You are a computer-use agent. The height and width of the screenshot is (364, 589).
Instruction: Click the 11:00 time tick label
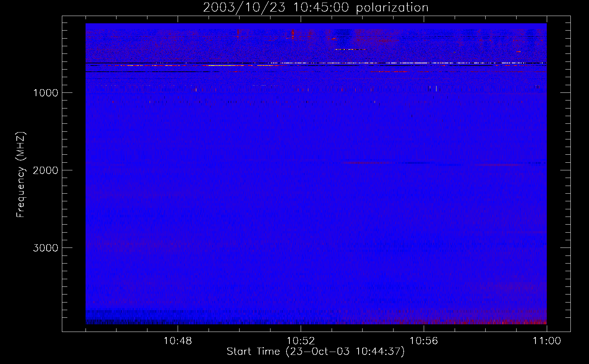(x=547, y=341)
